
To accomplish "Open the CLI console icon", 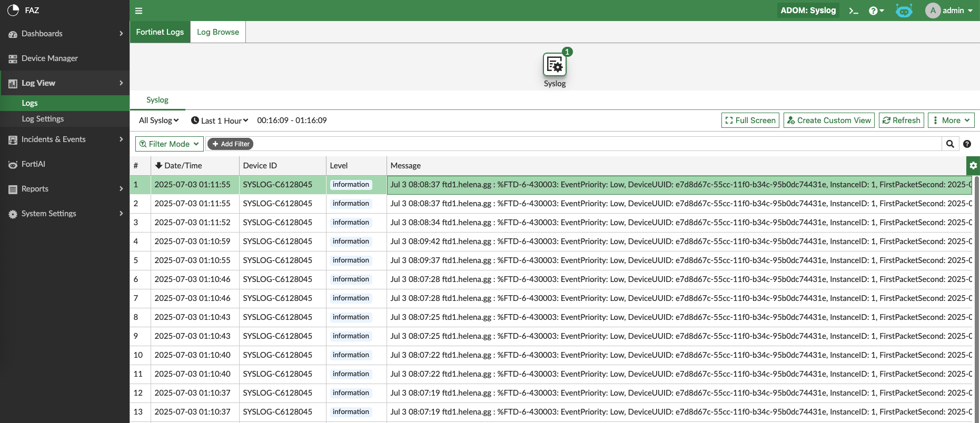I will click(x=854, y=11).
